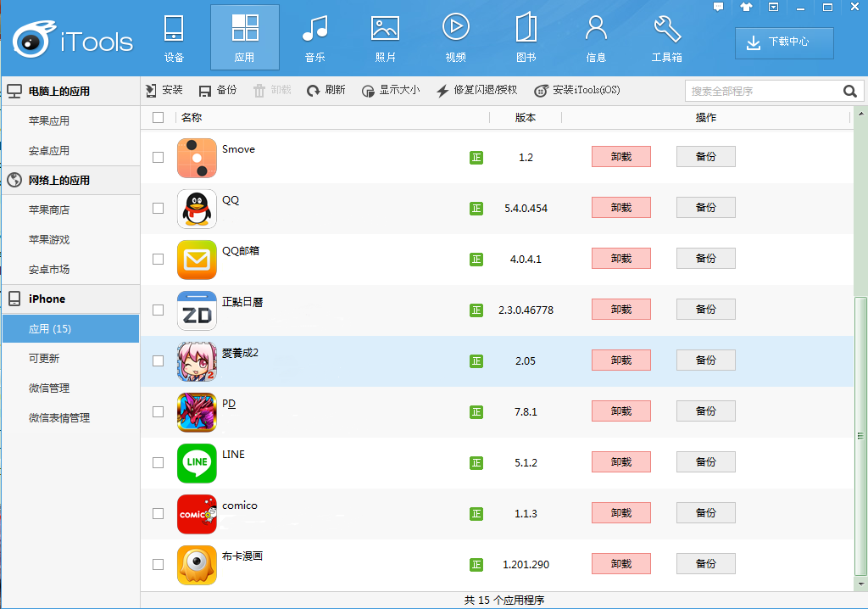This screenshot has height=609, width=868.
Task: Open 安卓市场 in the sidebar
Action: pyautogui.click(x=71, y=270)
